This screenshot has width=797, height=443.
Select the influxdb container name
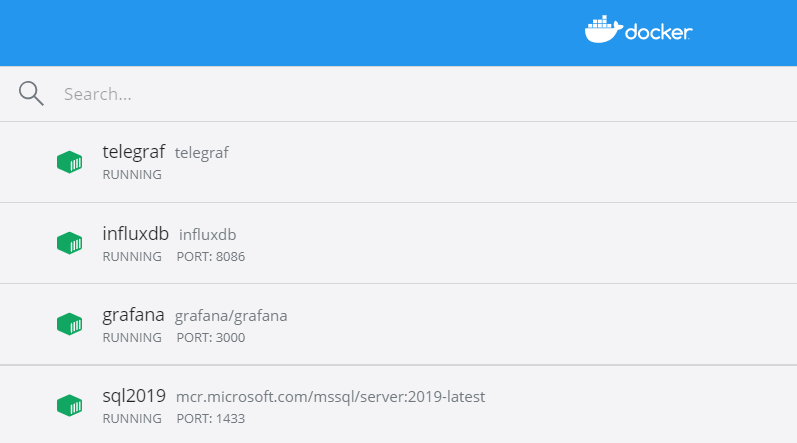(135, 234)
